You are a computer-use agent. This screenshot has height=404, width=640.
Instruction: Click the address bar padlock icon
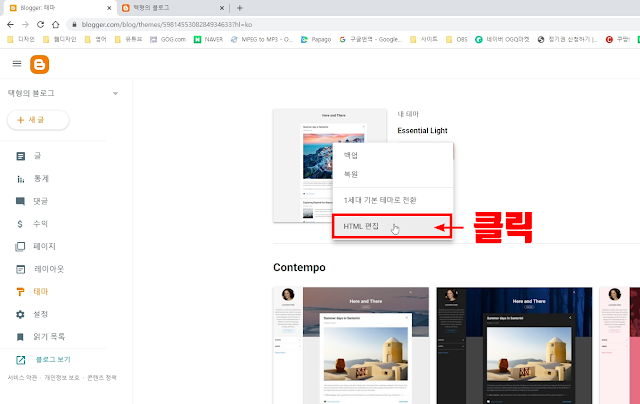coord(74,24)
